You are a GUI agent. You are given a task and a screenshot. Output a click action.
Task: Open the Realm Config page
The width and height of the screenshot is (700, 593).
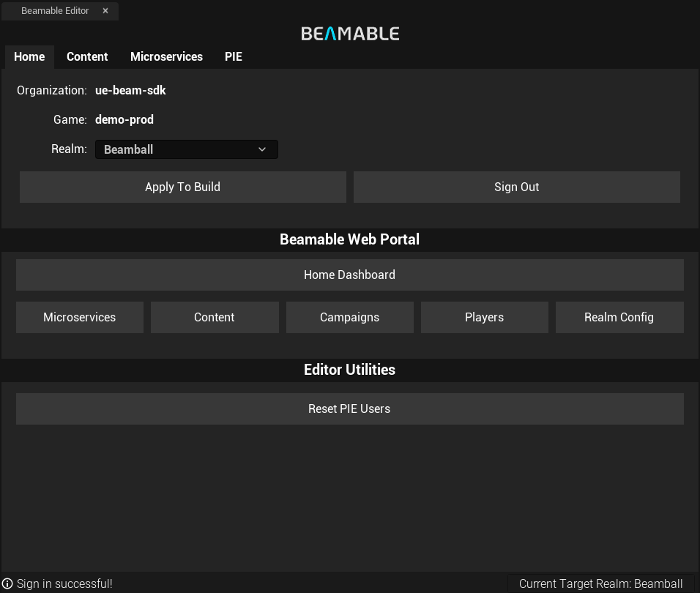point(619,317)
